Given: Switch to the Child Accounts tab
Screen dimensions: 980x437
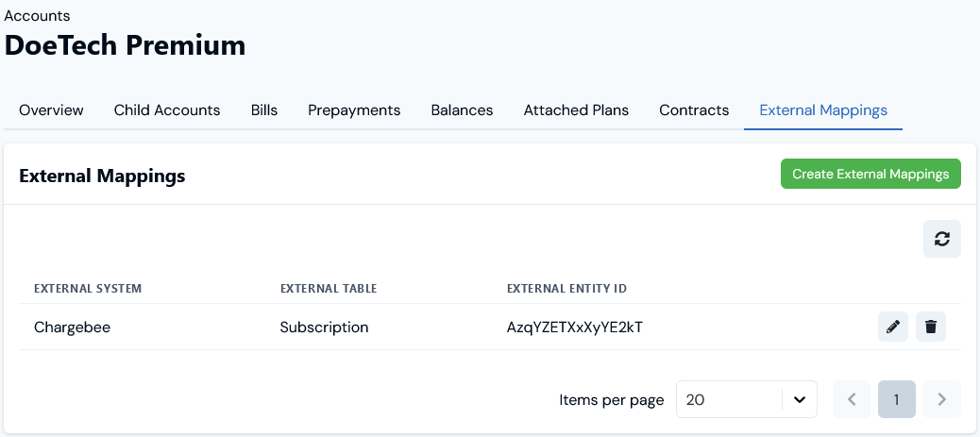Looking at the screenshot, I should [167, 110].
